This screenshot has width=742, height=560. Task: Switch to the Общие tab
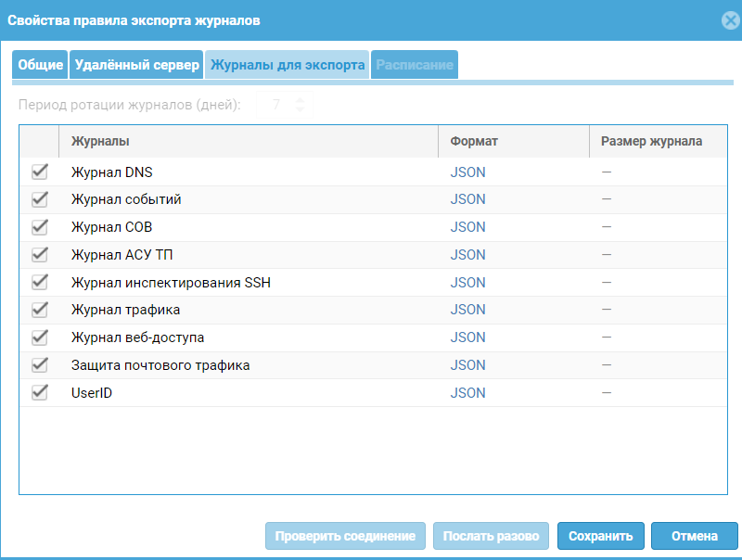(x=39, y=64)
